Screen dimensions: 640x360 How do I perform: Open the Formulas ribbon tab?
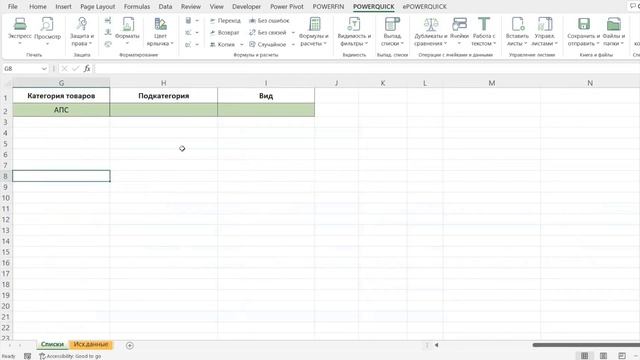pos(137,7)
